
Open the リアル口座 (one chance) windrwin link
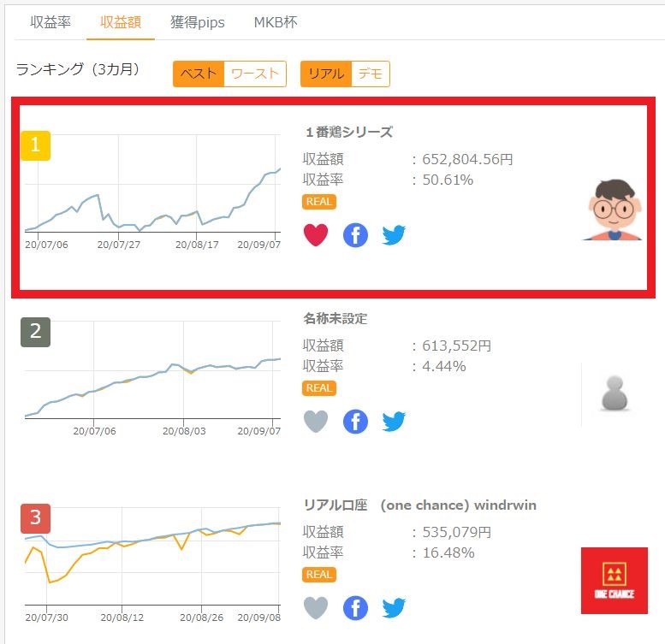click(x=419, y=505)
